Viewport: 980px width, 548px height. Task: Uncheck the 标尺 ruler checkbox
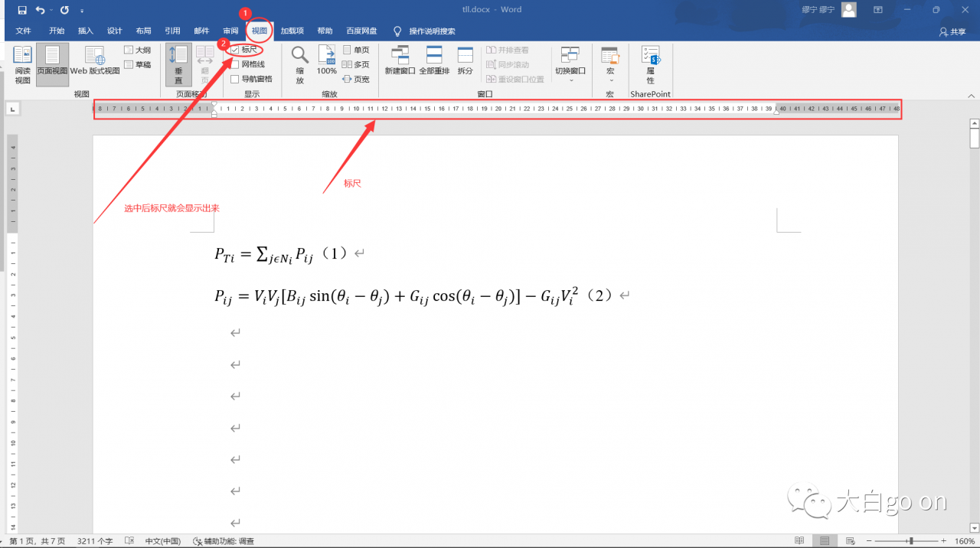coord(236,50)
